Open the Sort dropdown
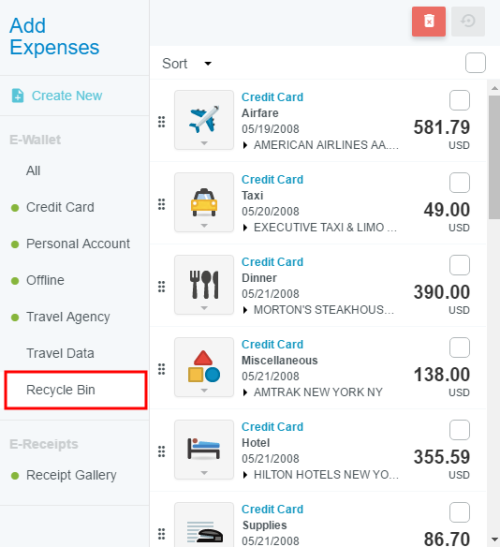Viewport: 500px width, 547px height. pyautogui.click(x=187, y=63)
